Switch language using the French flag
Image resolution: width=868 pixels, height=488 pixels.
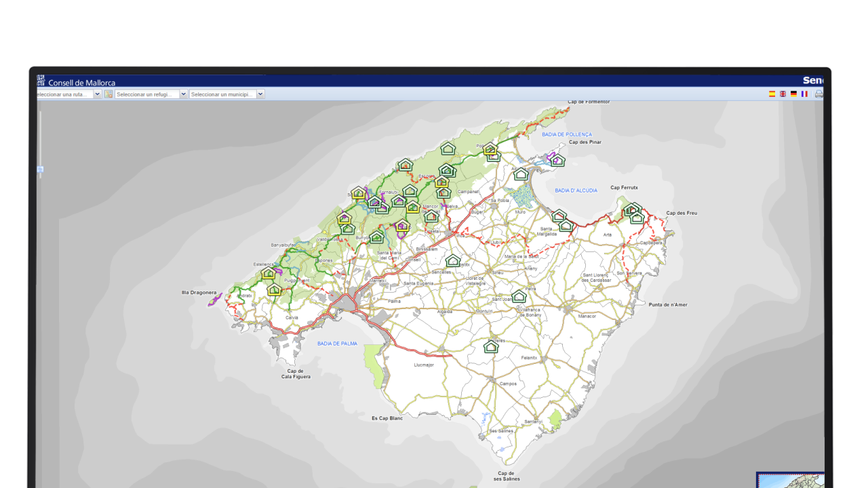pos(804,94)
